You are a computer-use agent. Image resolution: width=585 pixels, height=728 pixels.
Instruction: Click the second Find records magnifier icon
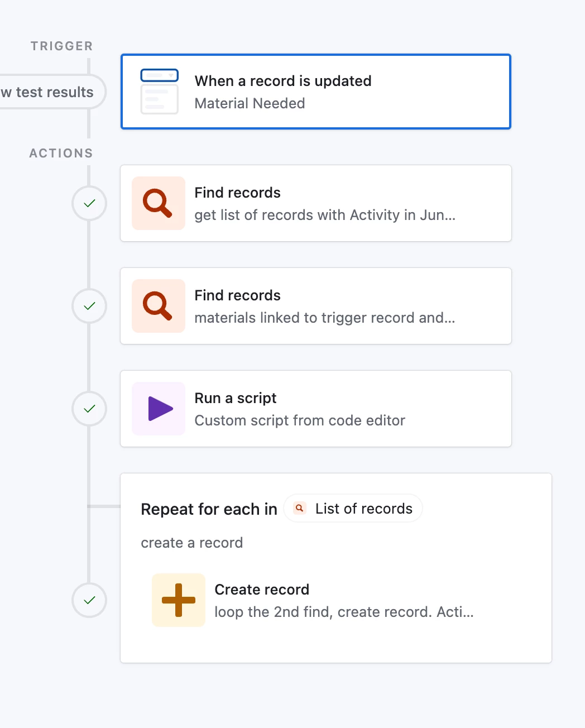coord(158,306)
